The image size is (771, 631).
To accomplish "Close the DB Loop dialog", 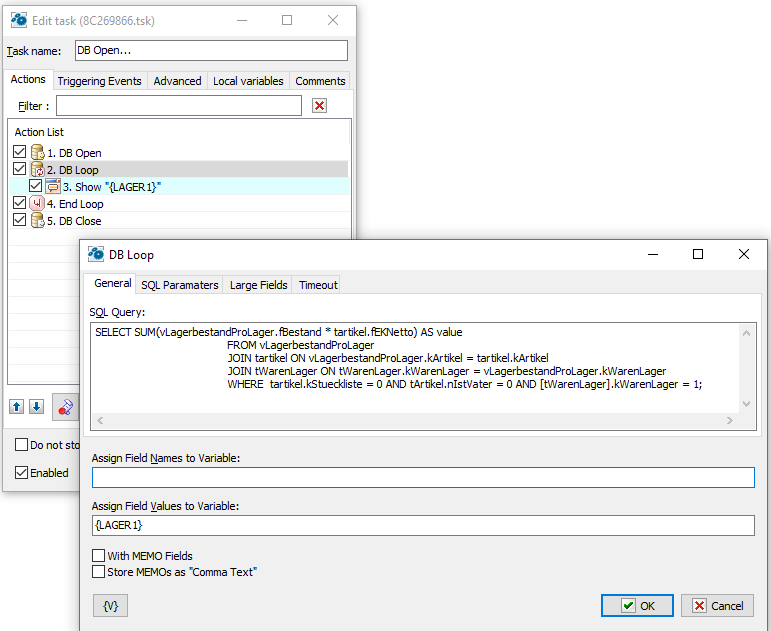I will 744,254.
